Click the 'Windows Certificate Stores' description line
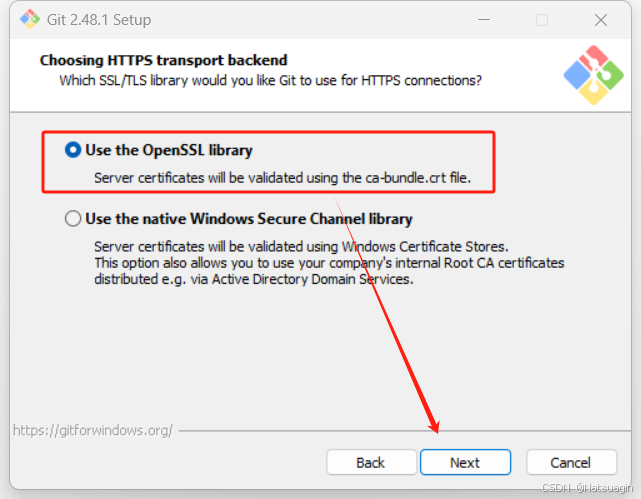The height and width of the screenshot is (499, 641). (x=301, y=246)
